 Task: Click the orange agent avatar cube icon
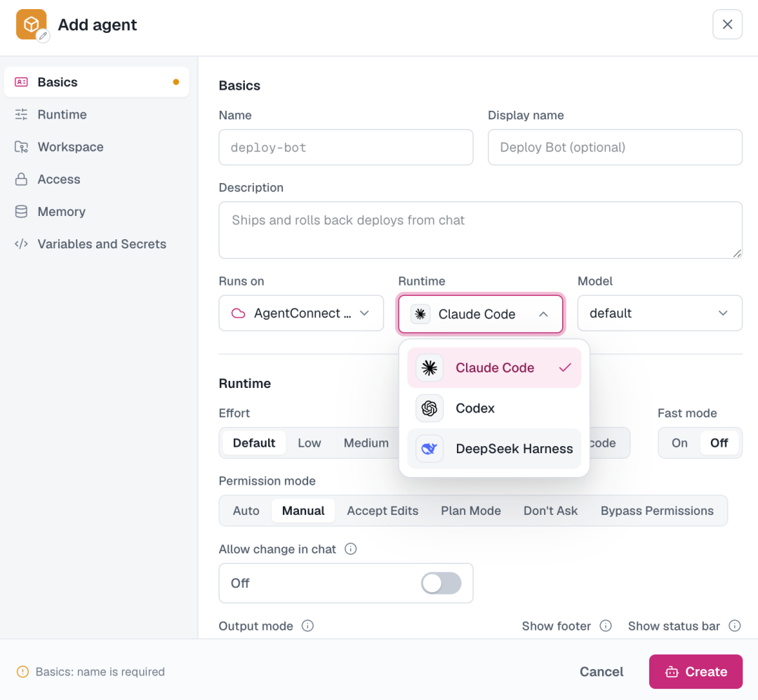coord(31,24)
